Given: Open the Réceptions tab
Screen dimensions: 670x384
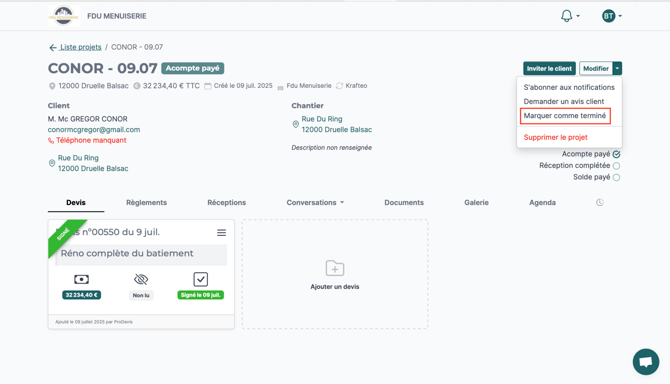Looking at the screenshot, I should [x=226, y=202].
